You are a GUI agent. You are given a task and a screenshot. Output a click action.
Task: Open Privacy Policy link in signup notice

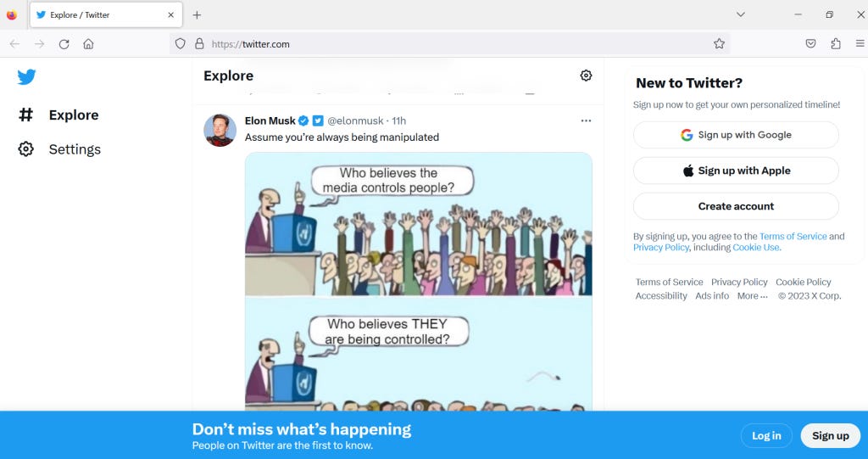click(661, 247)
